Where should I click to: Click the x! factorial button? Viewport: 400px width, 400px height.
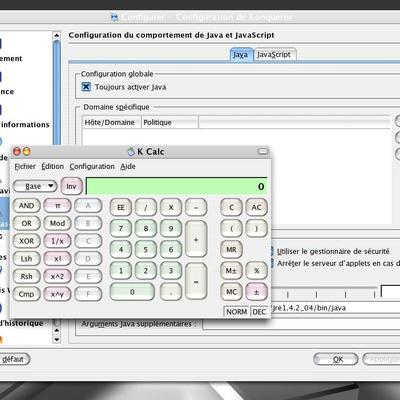[x=57, y=258]
